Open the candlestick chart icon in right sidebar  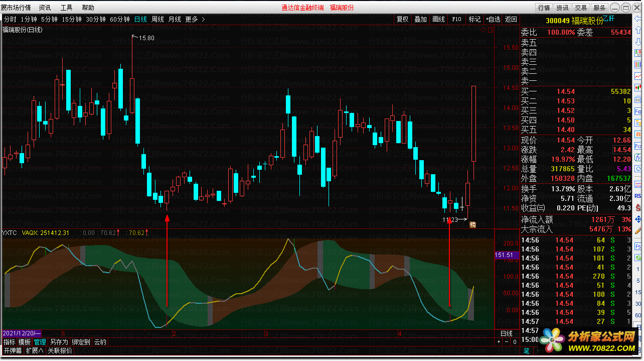pos(638,87)
